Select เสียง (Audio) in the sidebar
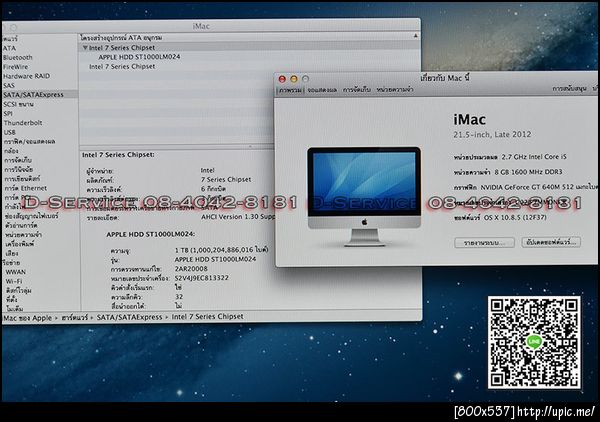The image size is (600, 422). tap(12, 253)
